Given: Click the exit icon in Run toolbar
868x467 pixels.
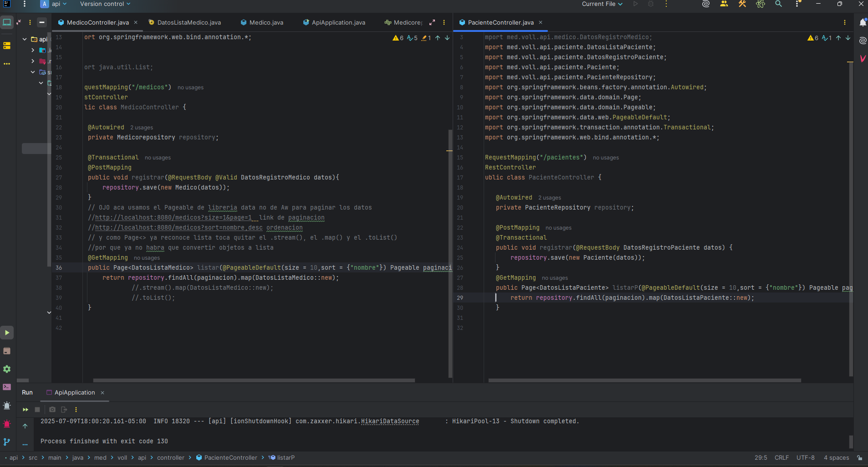Looking at the screenshot, I should click(x=64, y=410).
